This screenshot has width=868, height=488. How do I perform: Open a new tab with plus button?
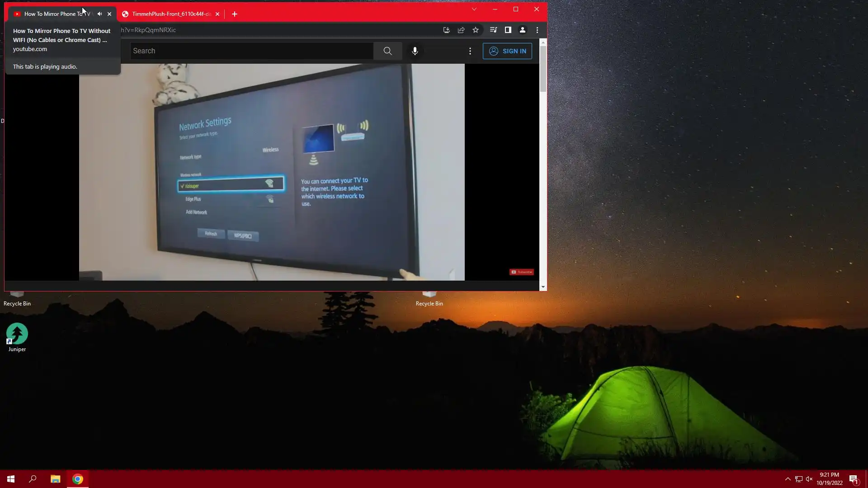(x=234, y=14)
